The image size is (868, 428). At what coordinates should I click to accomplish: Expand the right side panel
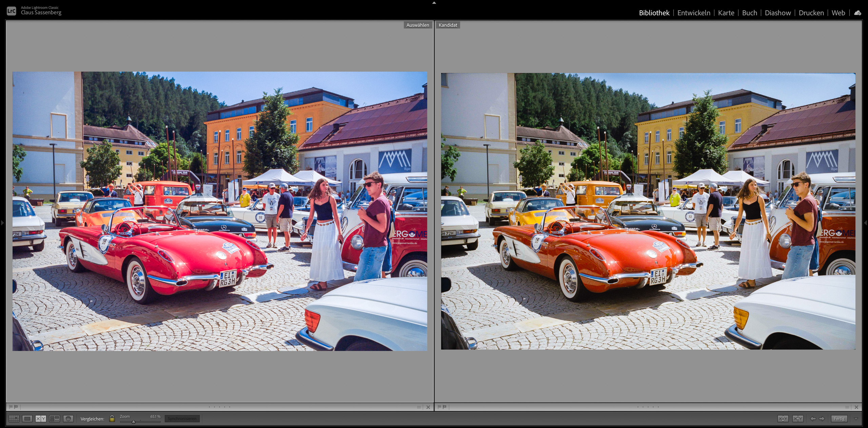tap(866, 223)
